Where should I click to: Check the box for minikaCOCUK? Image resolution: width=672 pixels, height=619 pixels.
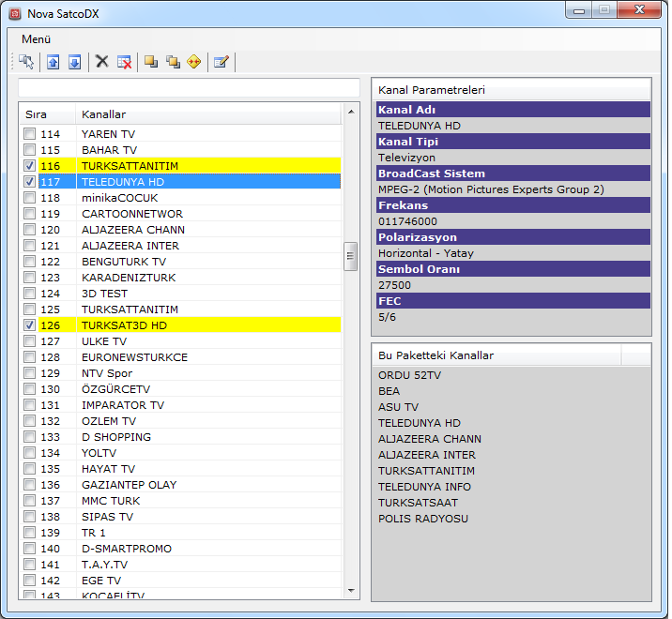(30, 198)
